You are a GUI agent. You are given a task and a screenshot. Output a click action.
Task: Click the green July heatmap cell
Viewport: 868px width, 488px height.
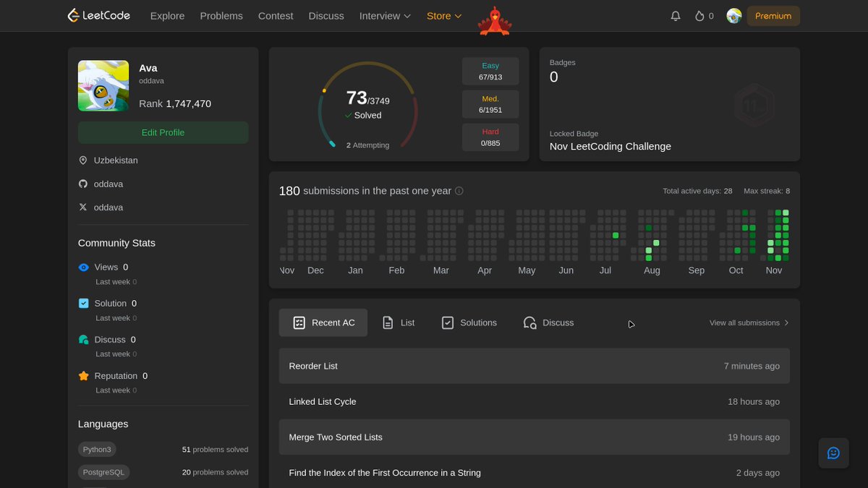pyautogui.click(x=616, y=236)
